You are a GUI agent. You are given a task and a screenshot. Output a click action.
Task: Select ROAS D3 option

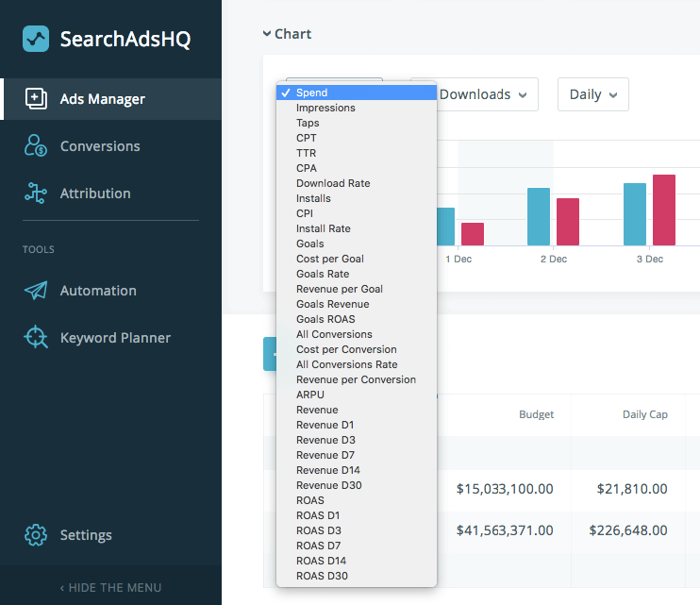coord(357,530)
